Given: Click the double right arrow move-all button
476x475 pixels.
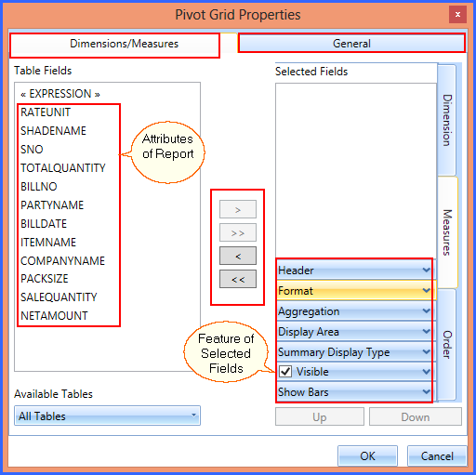Looking at the screenshot, I should click(x=238, y=232).
